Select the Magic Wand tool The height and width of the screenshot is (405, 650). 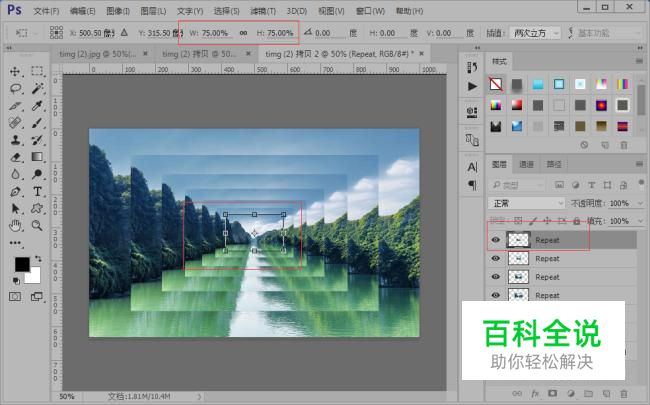(x=37, y=88)
